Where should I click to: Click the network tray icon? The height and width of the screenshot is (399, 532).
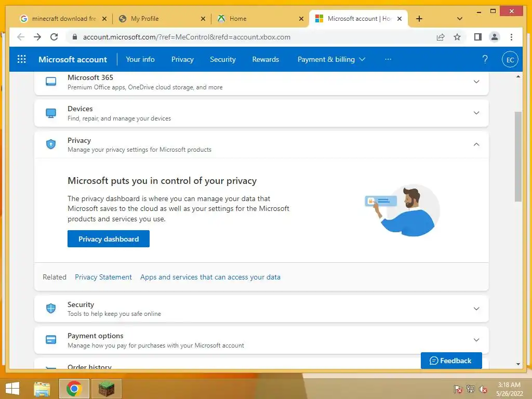pos(471,389)
